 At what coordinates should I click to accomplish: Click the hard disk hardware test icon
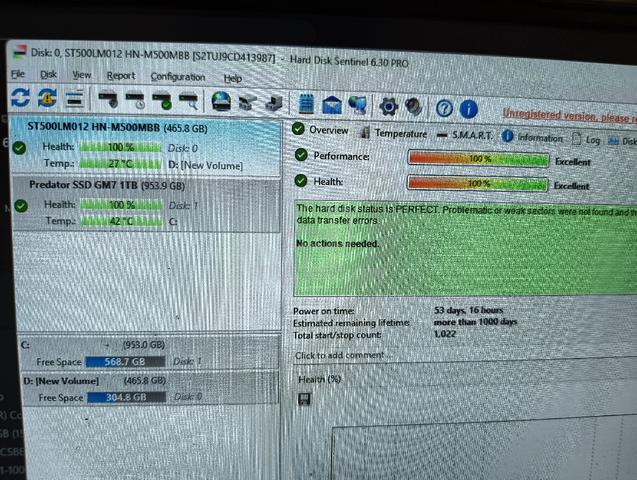(108, 99)
